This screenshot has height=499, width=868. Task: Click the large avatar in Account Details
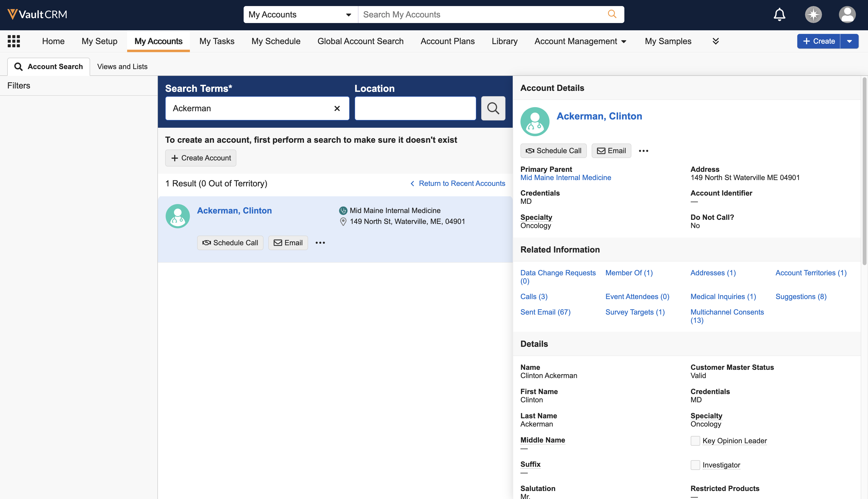[535, 122]
